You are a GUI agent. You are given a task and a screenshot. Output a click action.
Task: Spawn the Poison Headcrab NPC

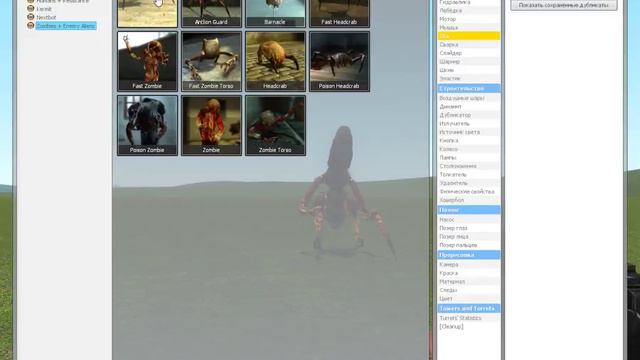[x=339, y=61]
